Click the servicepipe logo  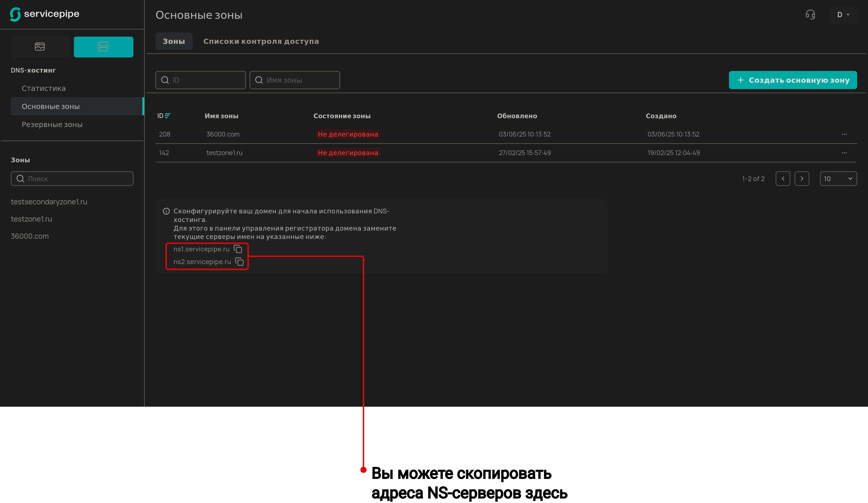pyautogui.click(x=45, y=14)
